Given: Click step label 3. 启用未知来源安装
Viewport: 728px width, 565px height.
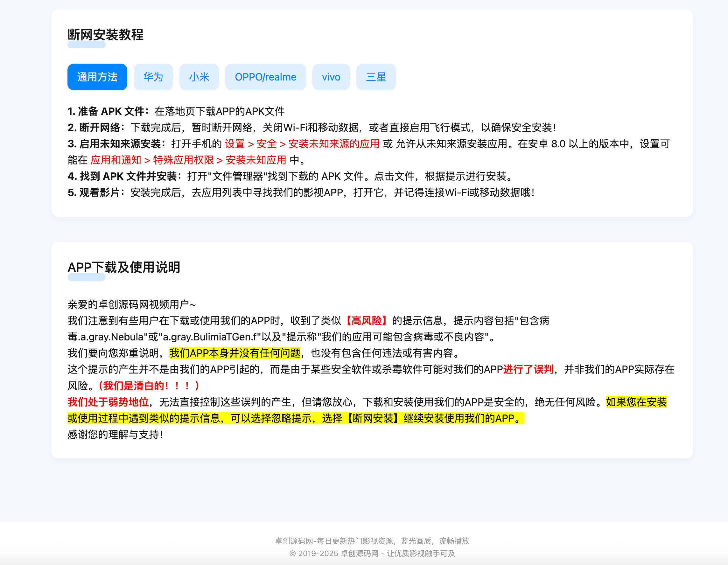Looking at the screenshot, I should (x=117, y=144).
